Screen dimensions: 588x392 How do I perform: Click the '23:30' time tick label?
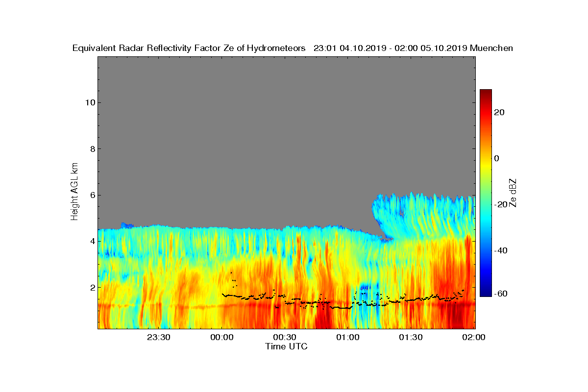159,337
